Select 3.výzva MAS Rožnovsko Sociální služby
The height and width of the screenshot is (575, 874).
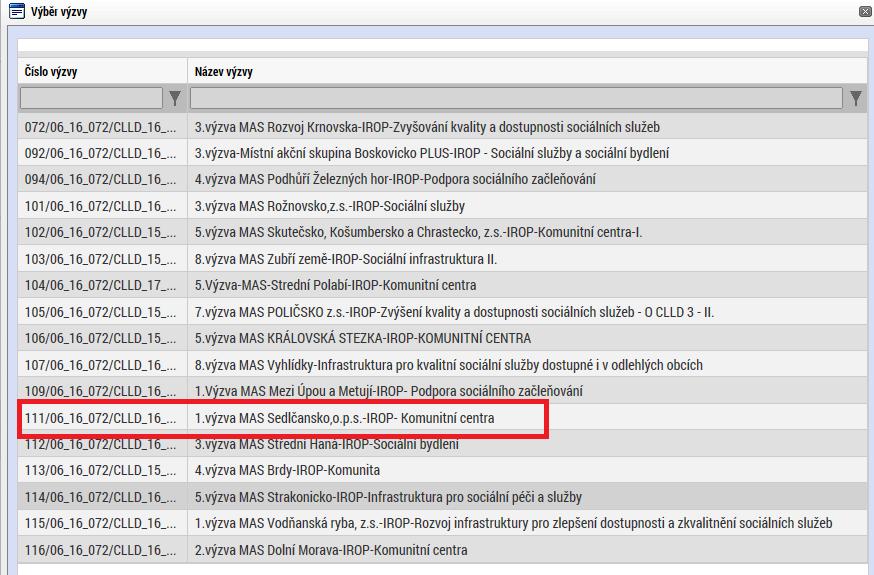[329, 206]
